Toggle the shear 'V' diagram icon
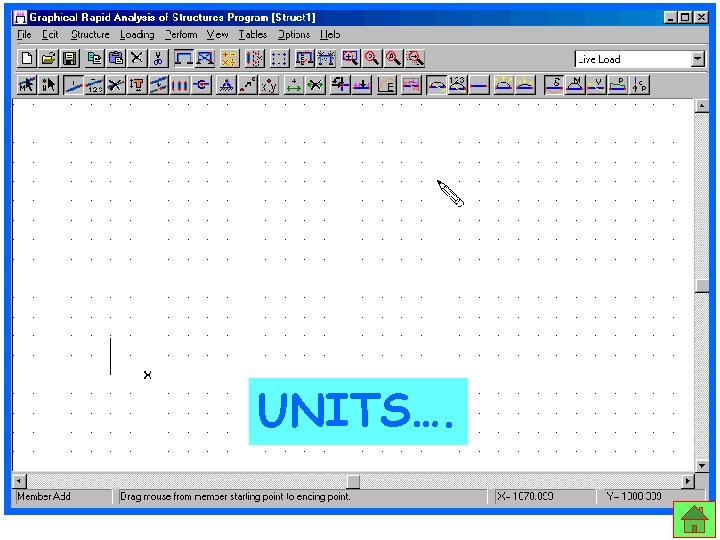 [596, 85]
